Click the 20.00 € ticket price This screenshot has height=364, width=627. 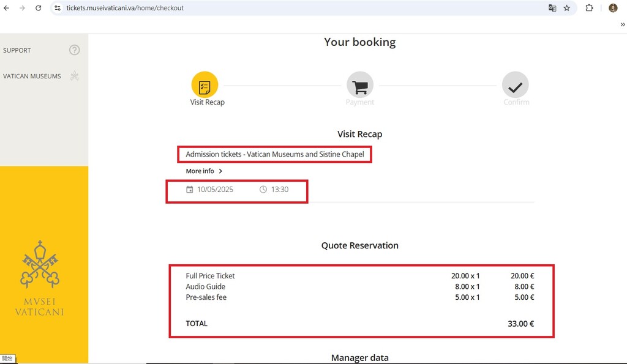coord(522,276)
